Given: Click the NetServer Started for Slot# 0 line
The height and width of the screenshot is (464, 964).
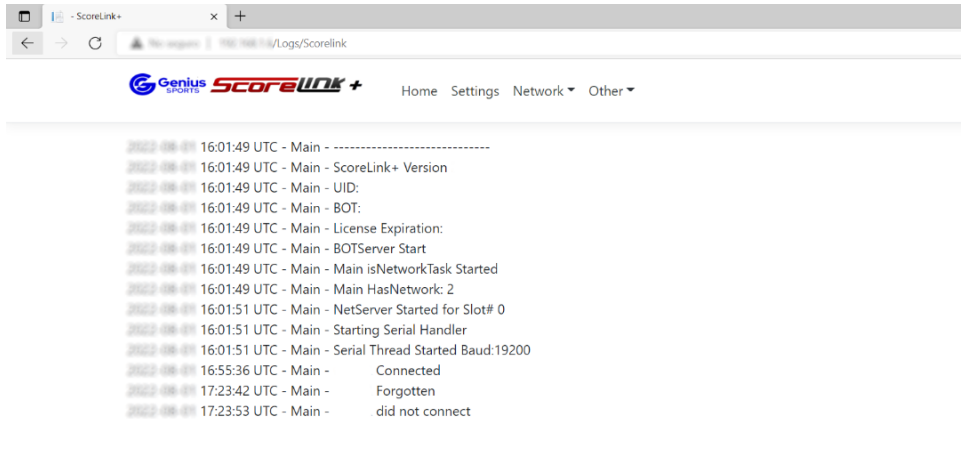Looking at the screenshot, I should (315, 310).
